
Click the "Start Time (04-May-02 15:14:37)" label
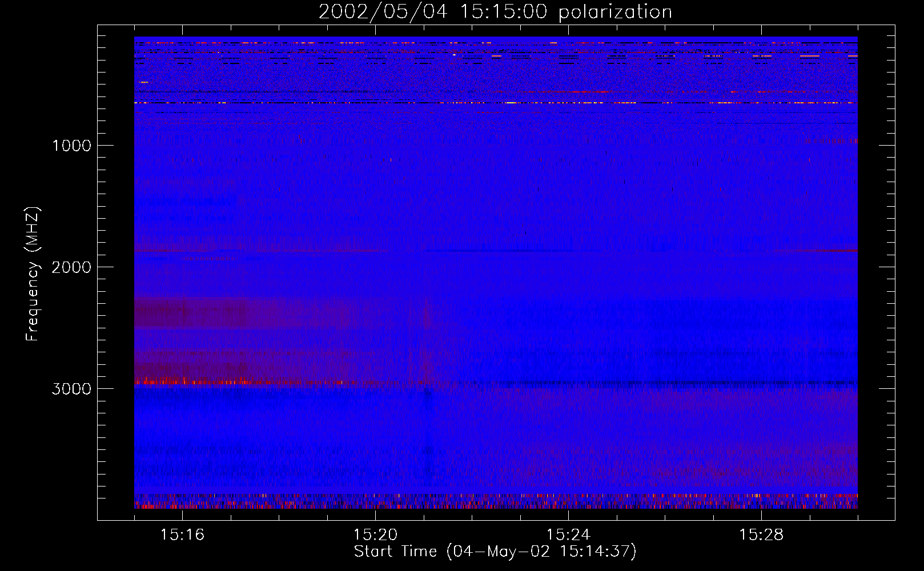click(495, 552)
